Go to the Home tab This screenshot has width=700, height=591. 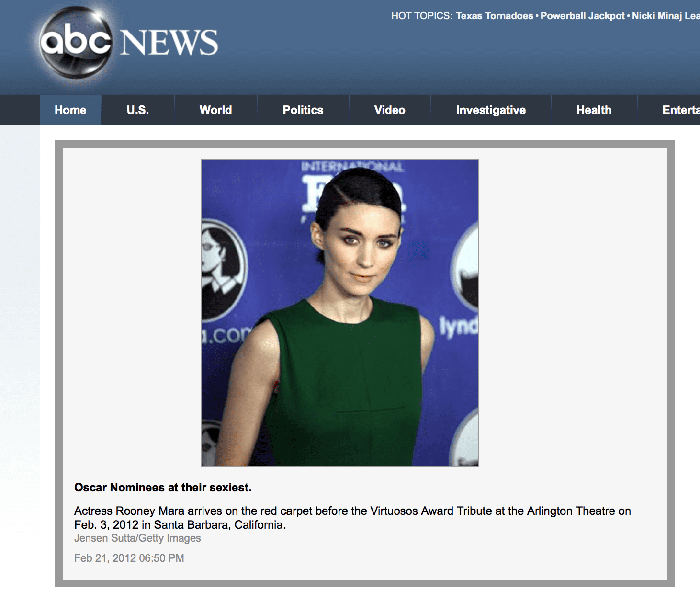point(70,110)
